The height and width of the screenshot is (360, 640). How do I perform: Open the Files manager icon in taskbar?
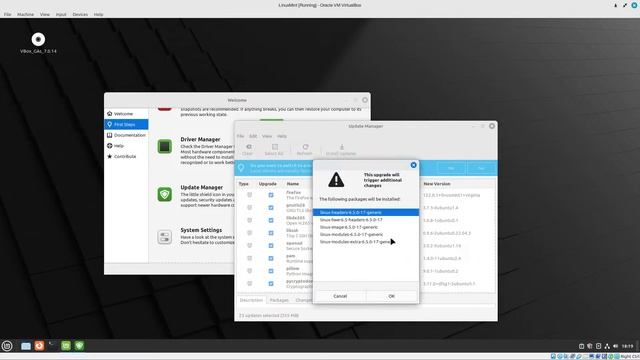(26, 346)
